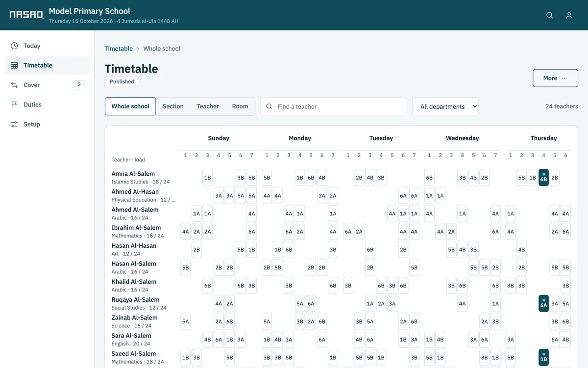The image size is (588, 368).
Task: Open Cover section with badge 2
Action: [x=47, y=85]
